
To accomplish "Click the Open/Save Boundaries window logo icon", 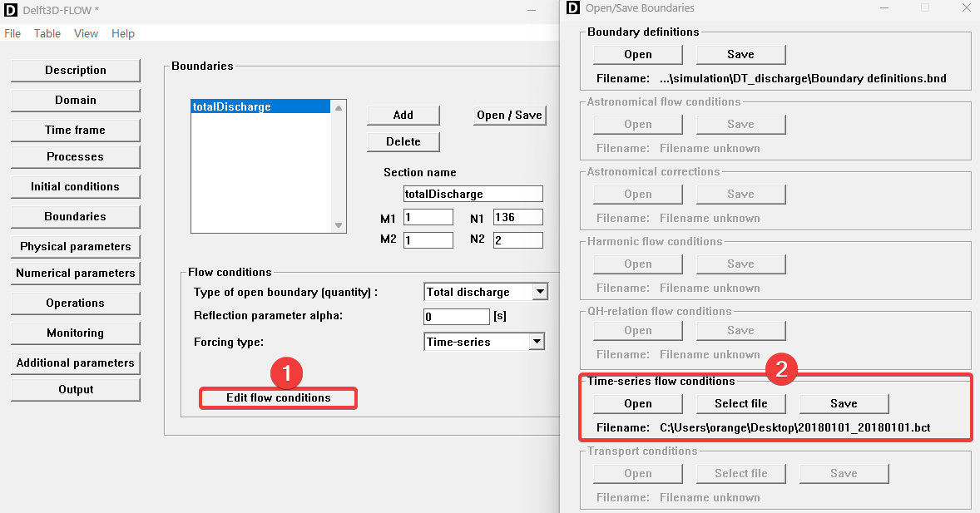I will tap(573, 7).
